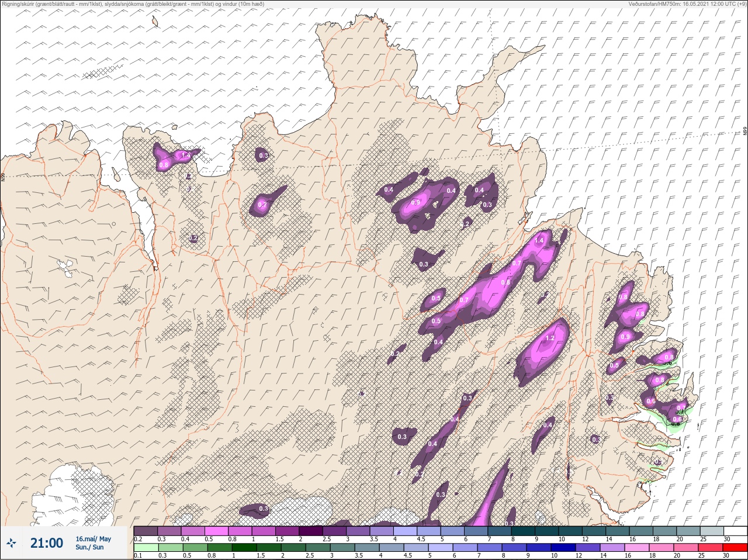748x560 pixels.
Task: Pick the pale green first swatch of lower legend
Action: tap(146, 548)
